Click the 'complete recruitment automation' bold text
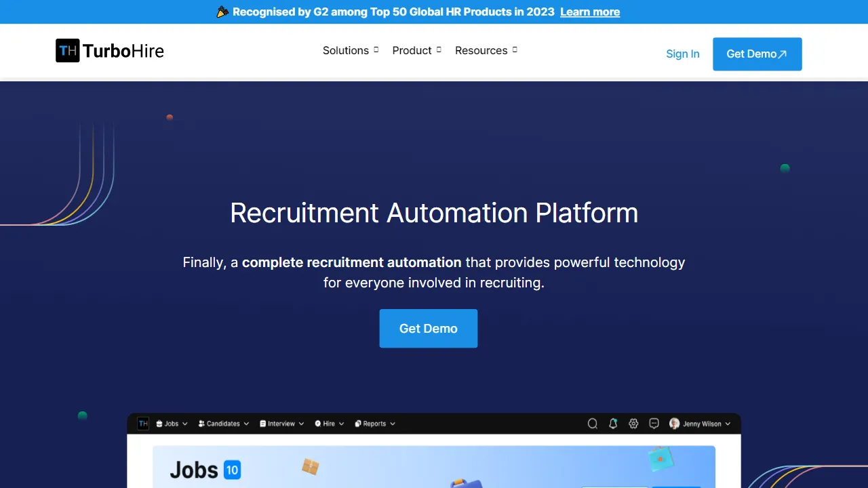 (352, 262)
